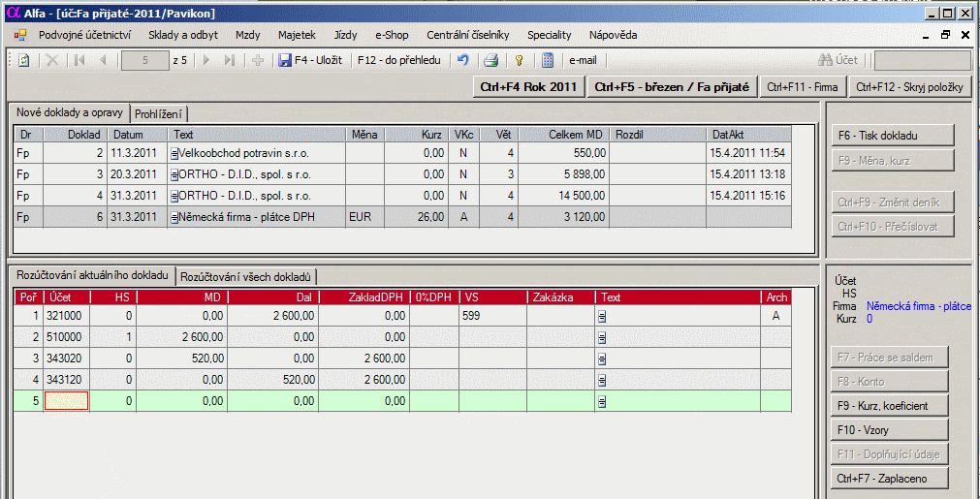Viewport: 980px width, 499px height.
Task: Open Majetek menu
Action: tap(297, 35)
